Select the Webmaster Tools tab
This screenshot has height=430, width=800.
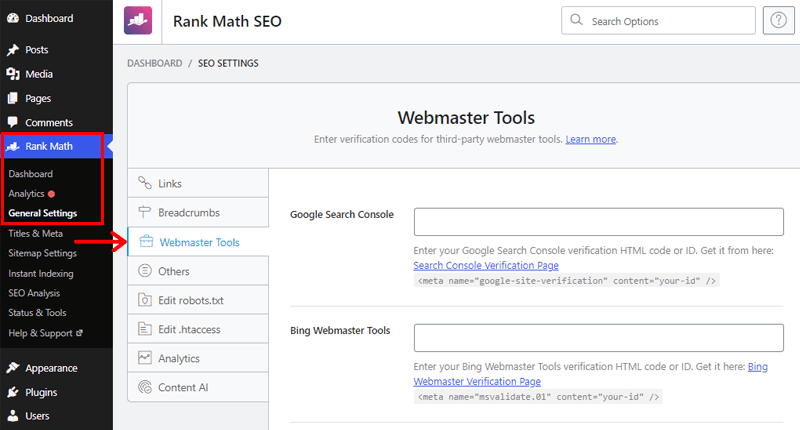[198, 242]
